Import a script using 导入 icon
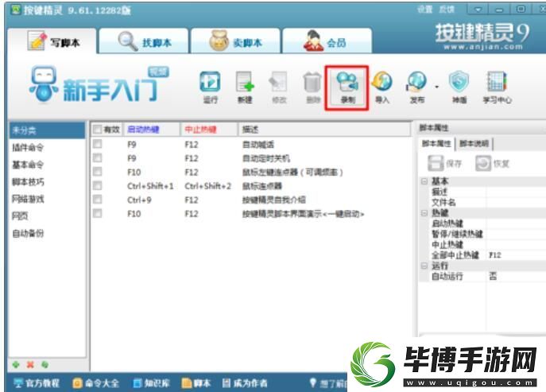 382,87
